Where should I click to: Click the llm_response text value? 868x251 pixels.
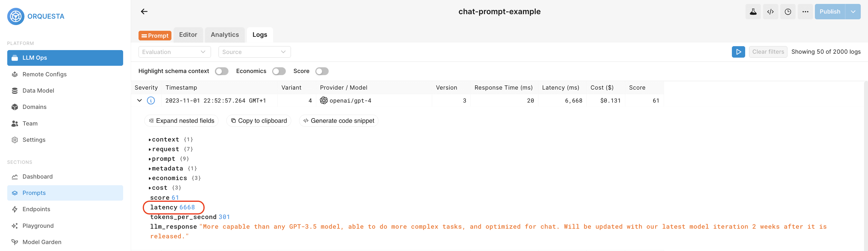pos(488,232)
